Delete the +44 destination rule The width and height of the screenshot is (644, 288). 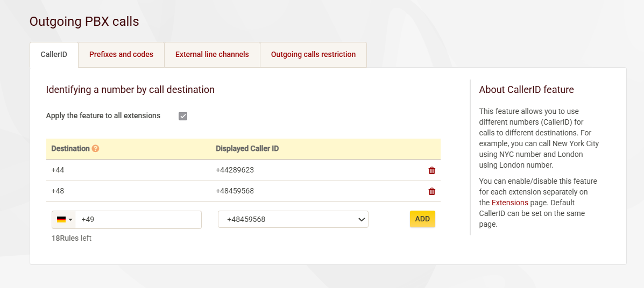coord(431,170)
